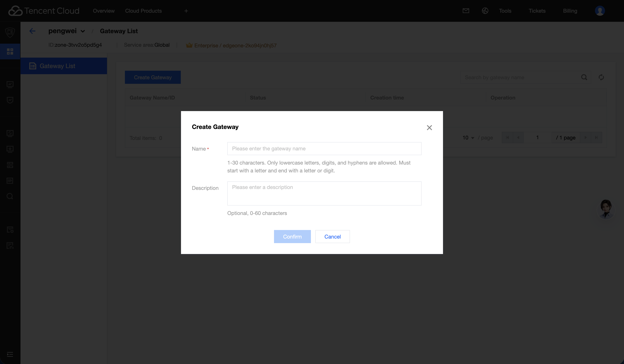Click the page number field
Screen dimensions: 624x364
[537, 137]
